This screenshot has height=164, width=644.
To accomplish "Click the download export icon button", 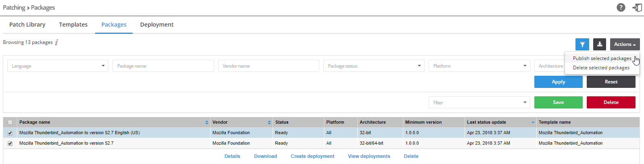I will tap(599, 44).
